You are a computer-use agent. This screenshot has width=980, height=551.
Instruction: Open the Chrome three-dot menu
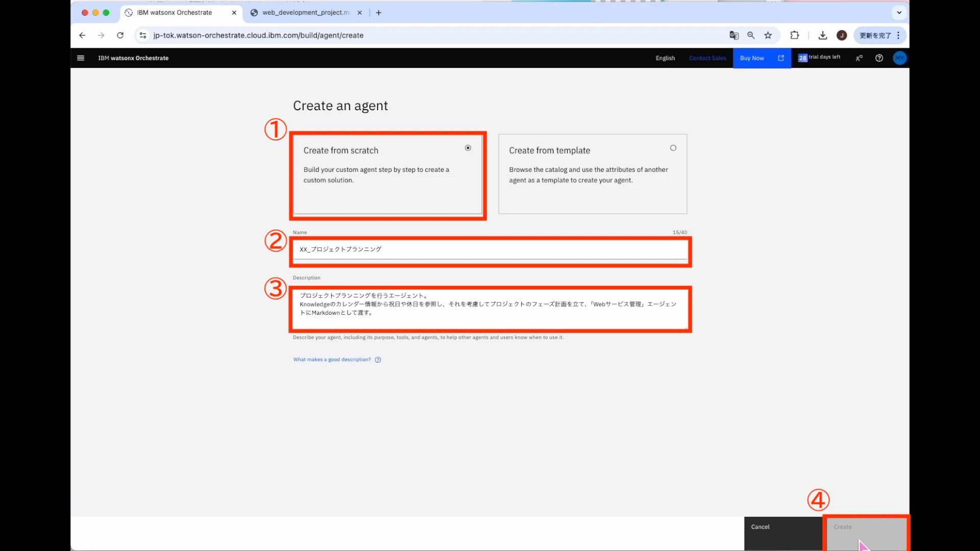coord(898,35)
